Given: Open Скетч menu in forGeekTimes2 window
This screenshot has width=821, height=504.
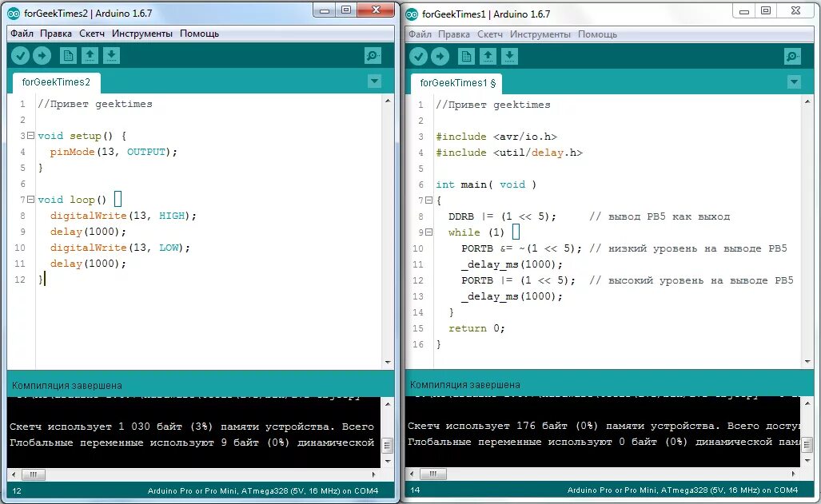Looking at the screenshot, I should (92, 34).
